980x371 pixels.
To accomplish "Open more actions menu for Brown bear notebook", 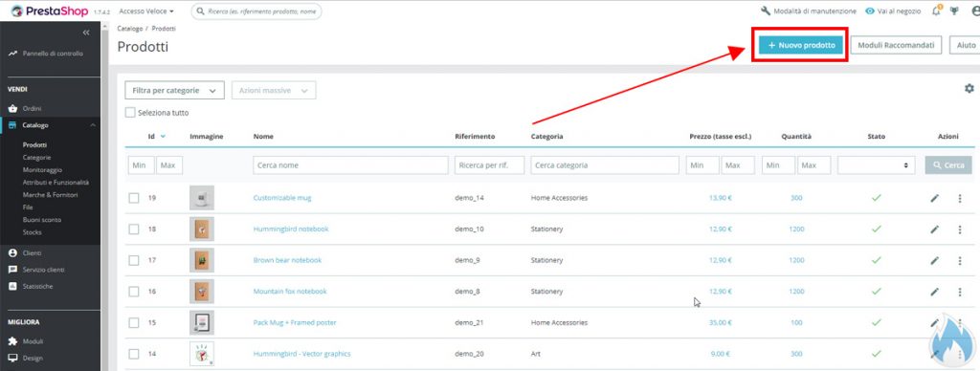I will point(959,260).
